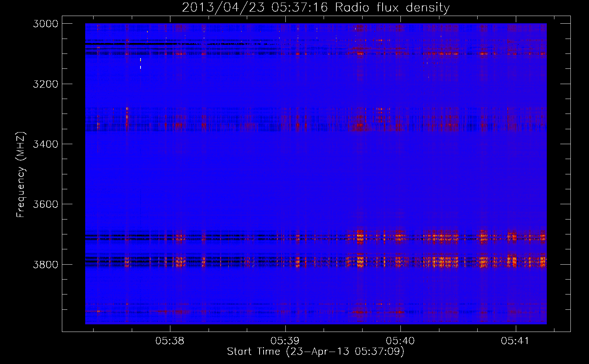
Task: Click the 'Frequency (MHZ)' axis label
Action: pos(21,175)
